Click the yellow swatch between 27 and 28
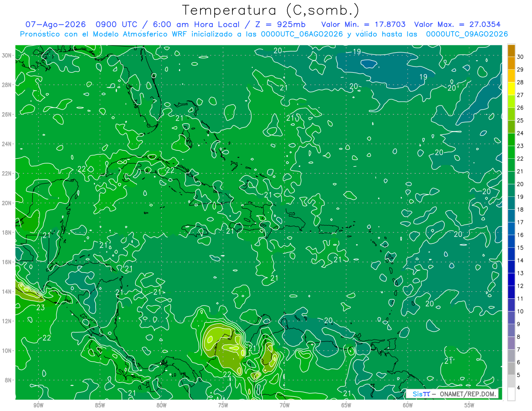The width and height of the screenshot is (532, 411). pos(511,89)
